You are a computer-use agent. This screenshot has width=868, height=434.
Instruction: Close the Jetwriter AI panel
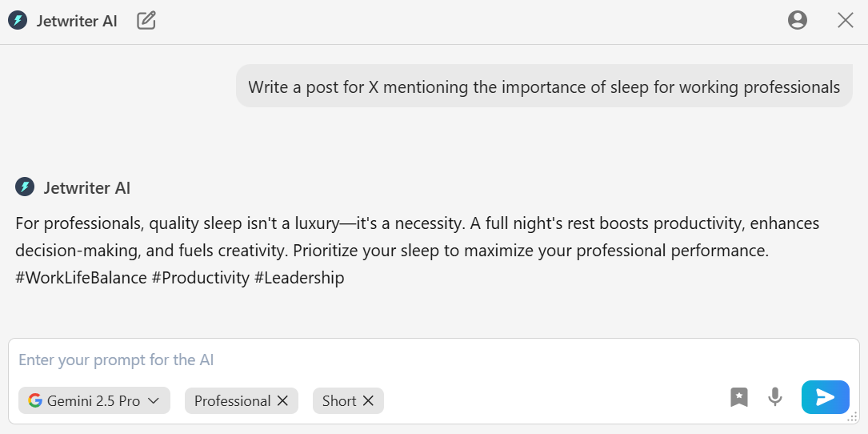(846, 21)
